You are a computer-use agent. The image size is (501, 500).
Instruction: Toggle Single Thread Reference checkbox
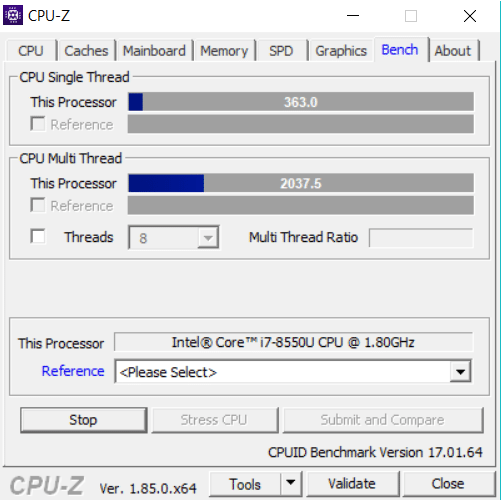point(38,123)
